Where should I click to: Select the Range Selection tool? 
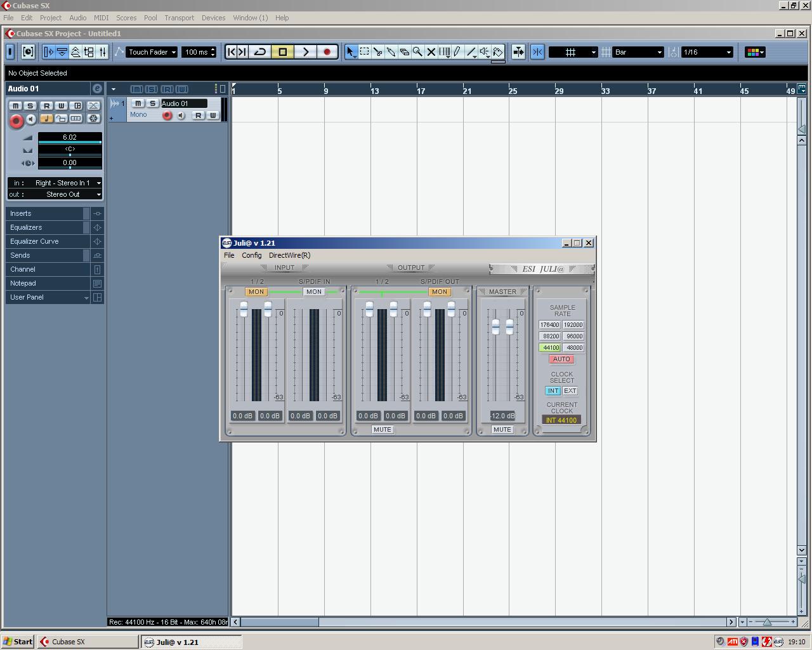365,52
